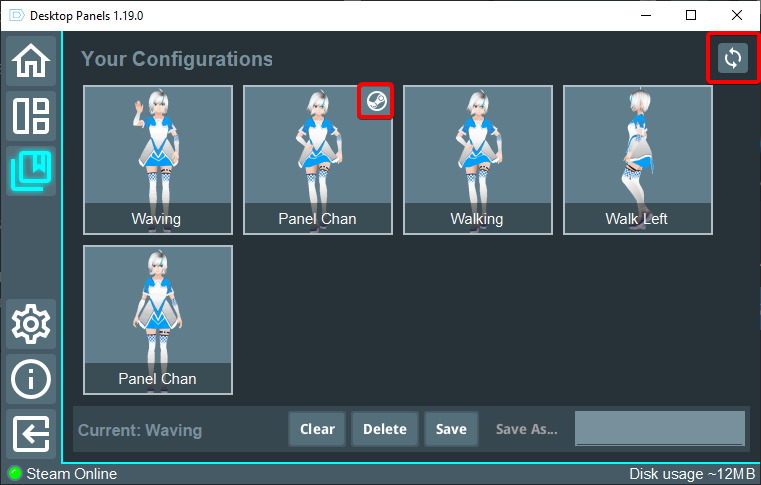Open the info page icon
The image size is (761, 485).
click(31, 379)
